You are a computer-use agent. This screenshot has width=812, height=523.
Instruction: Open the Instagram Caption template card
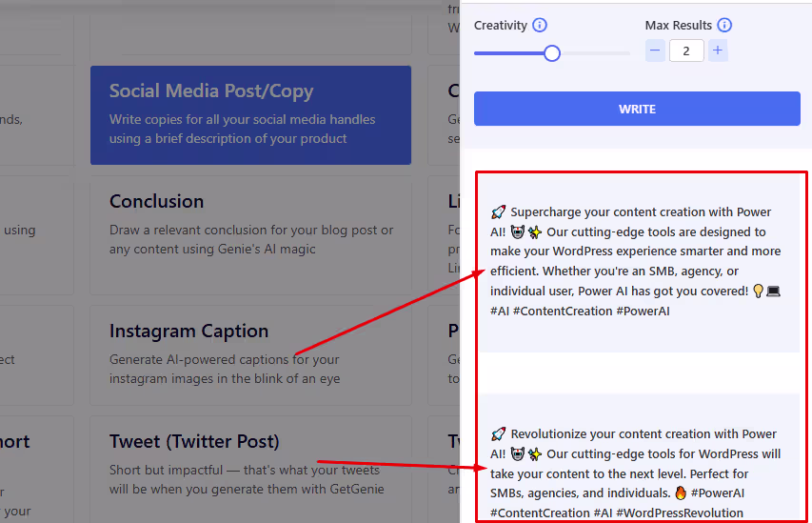click(250, 355)
